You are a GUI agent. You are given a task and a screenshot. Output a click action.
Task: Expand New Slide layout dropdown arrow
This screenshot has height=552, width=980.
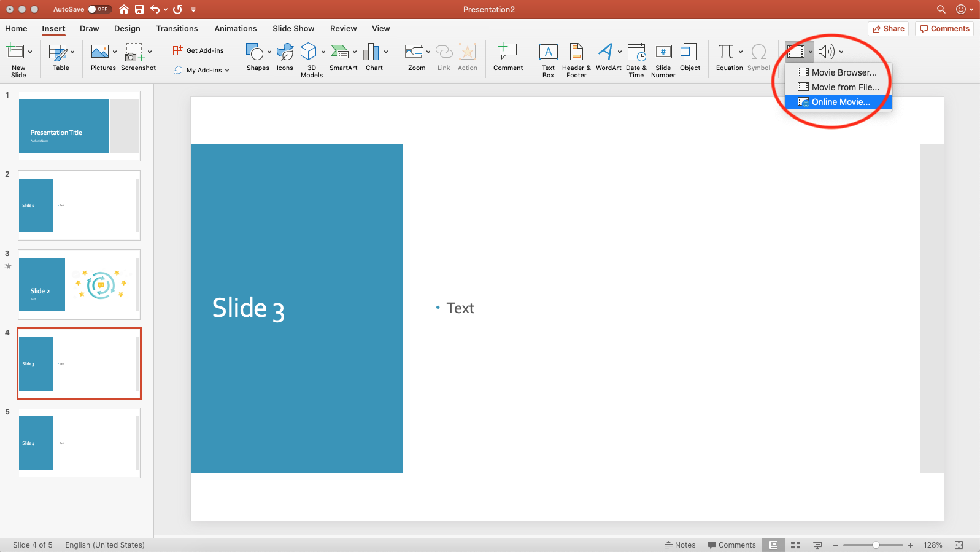click(x=30, y=52)
